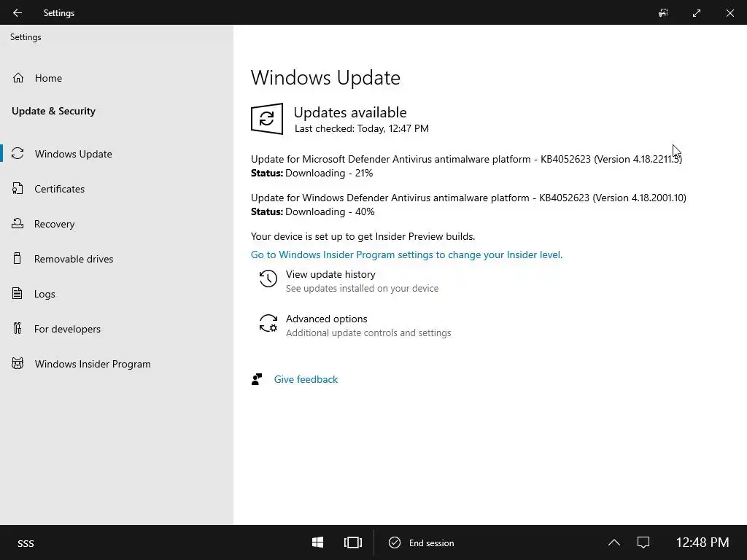747x560 pixels.
Task: Close the Settings window
Action: coord(729,13)
